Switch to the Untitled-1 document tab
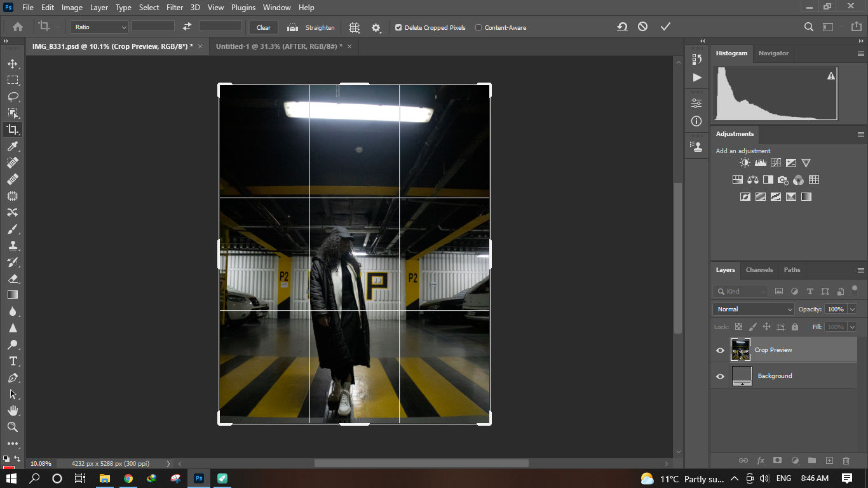Screen dimensions: 868x488 point(279,46)
